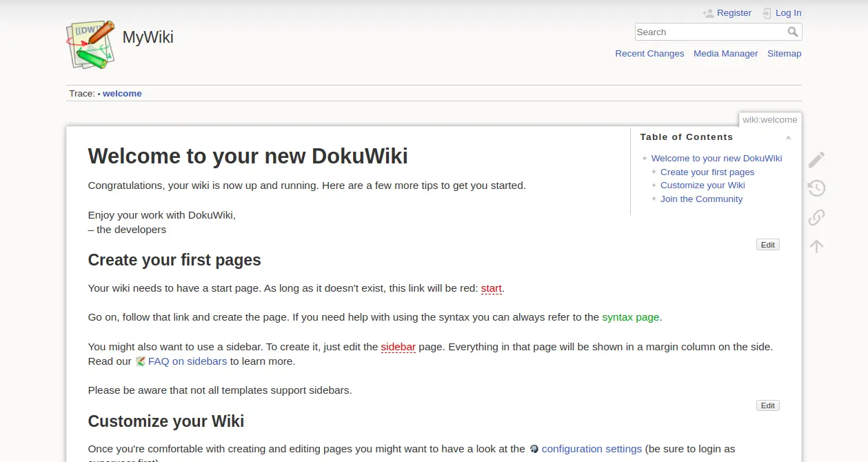Click the search magnifier button
868x462 pixels.
794,32
